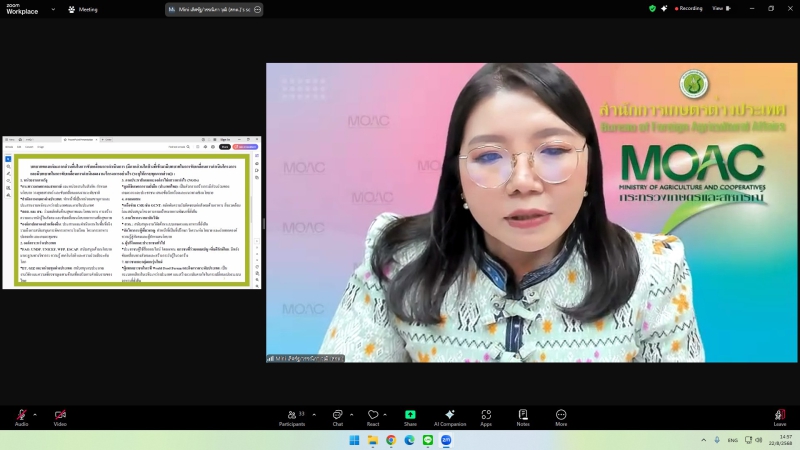Image resolution: width=800 pixels, height=450 pixels.
Task: Click the Leave meeting button
Action: click(x=779, y=415)
